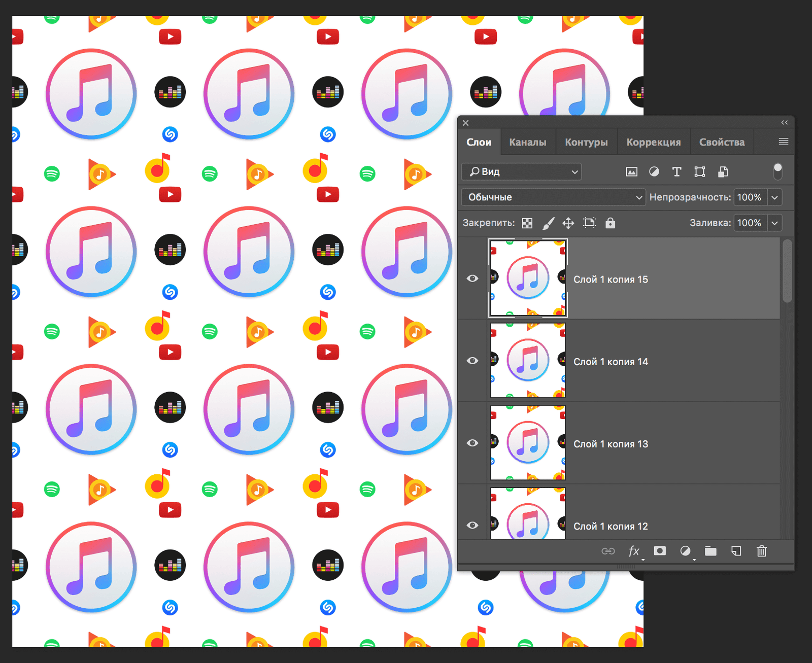The image size is (812, 663).
Task: Open the Непрозрачность value dropdown
Action: [774, 197]
